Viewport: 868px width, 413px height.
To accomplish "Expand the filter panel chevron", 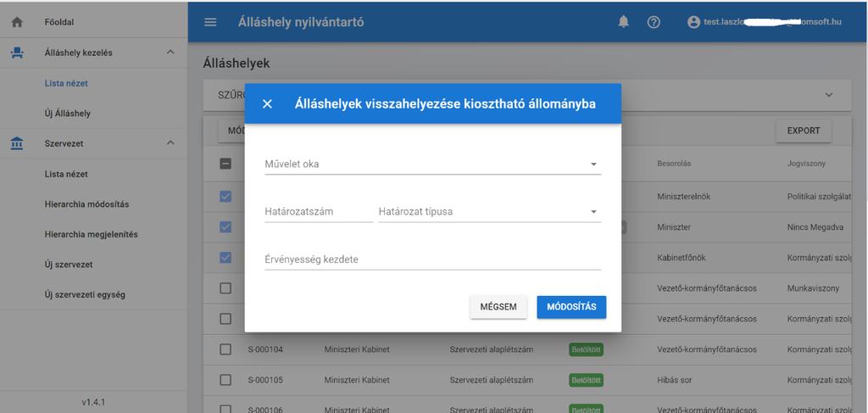I will click(x=829, y=95).
